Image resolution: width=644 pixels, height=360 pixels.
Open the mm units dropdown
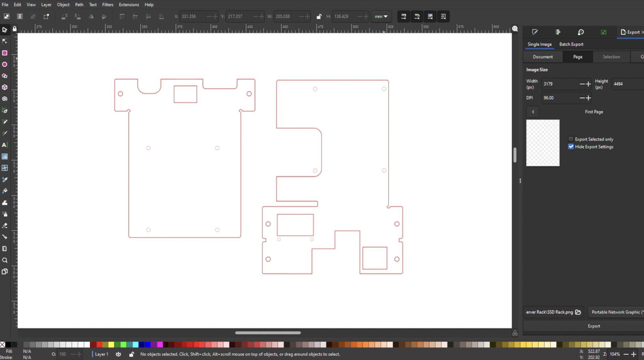point(381,16)
